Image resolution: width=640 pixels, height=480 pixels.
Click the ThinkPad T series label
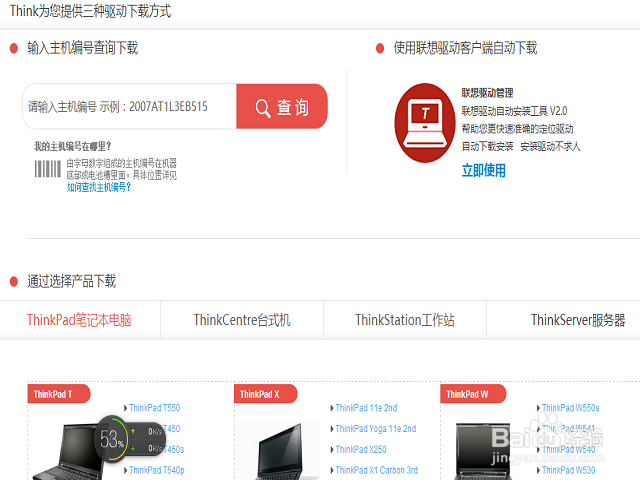pos(59,394)
